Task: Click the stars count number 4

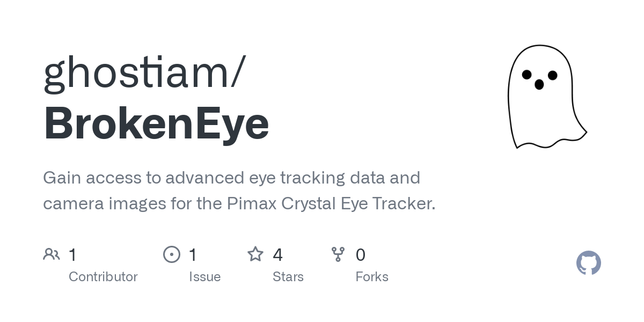Action: coord(277,255)
